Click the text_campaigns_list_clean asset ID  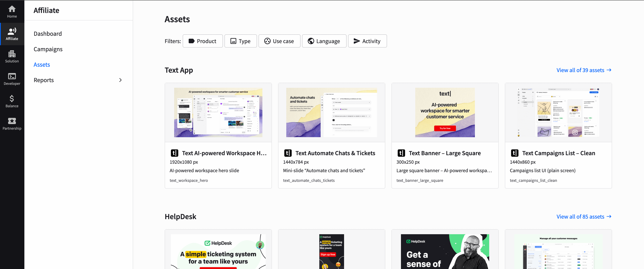tap(533, 180)
